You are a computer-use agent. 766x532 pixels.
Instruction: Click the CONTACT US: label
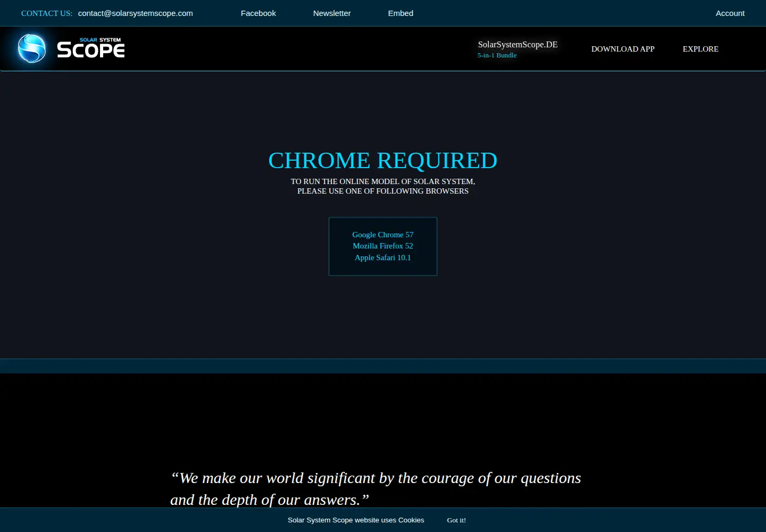coord(47,13)
